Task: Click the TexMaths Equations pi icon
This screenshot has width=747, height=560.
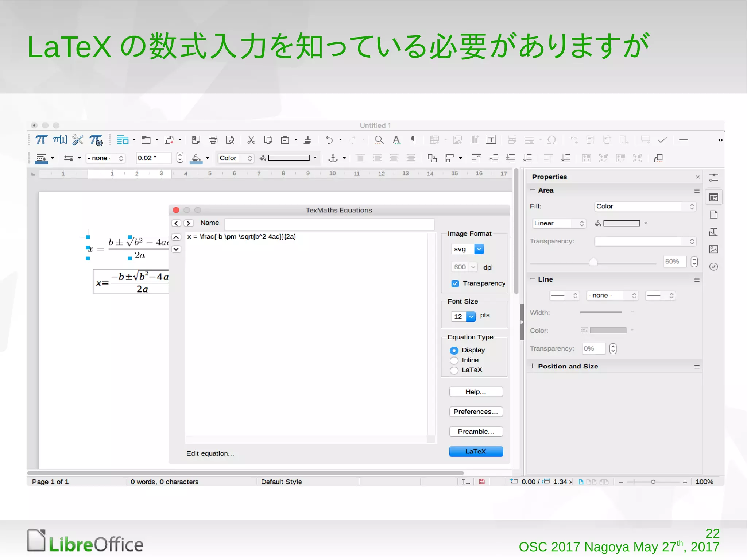Action: pyautogui.click(x=41, y=140)
